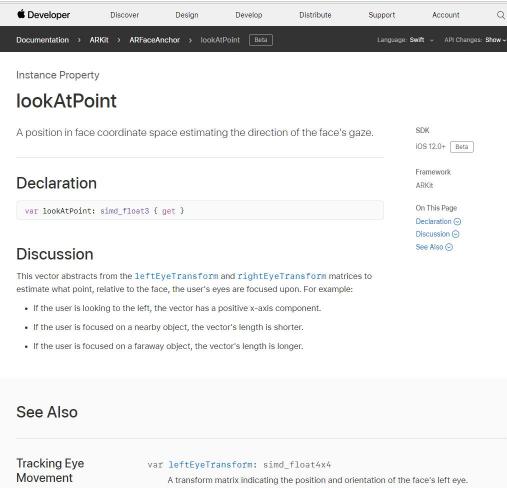Screen dimensions: 507x488
Task: Open the Support section
Action: pos(382,15)
